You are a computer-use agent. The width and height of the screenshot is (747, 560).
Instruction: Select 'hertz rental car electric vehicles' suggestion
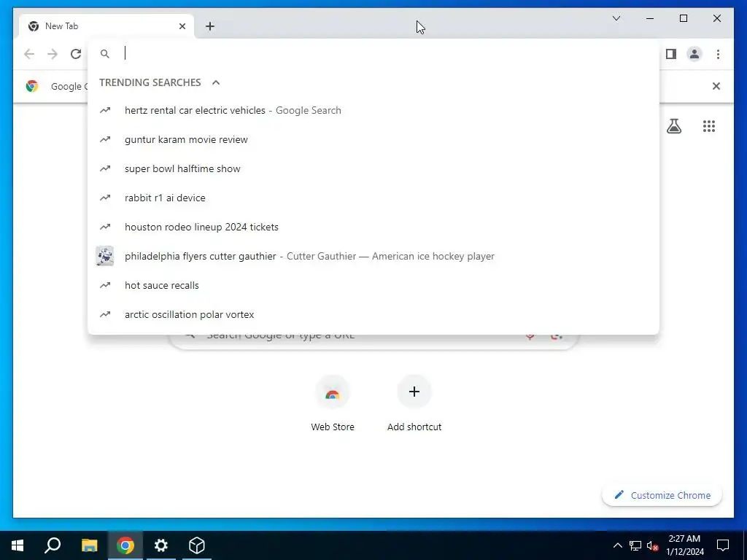pos(373,110)
